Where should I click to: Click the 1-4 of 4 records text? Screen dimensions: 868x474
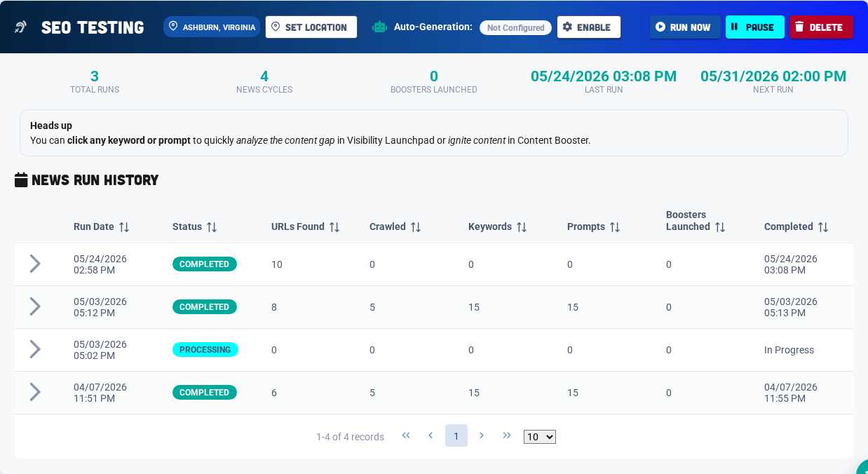tap(350, 437)
